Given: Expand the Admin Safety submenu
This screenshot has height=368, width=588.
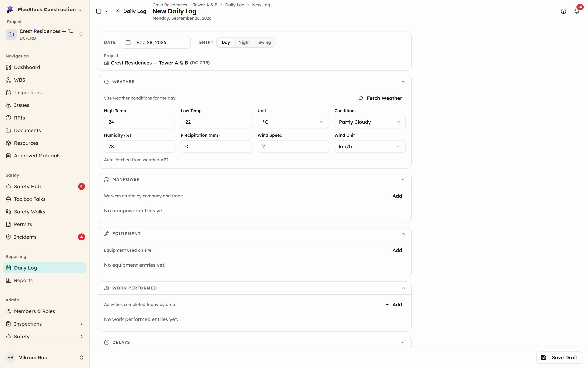Looking at the screenshot, I should [81, 337].
